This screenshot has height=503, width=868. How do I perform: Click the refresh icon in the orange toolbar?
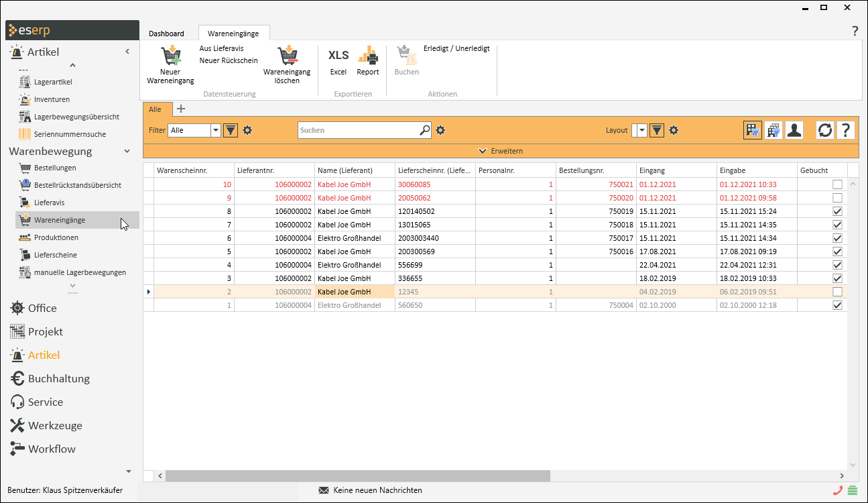click(825, 130)
